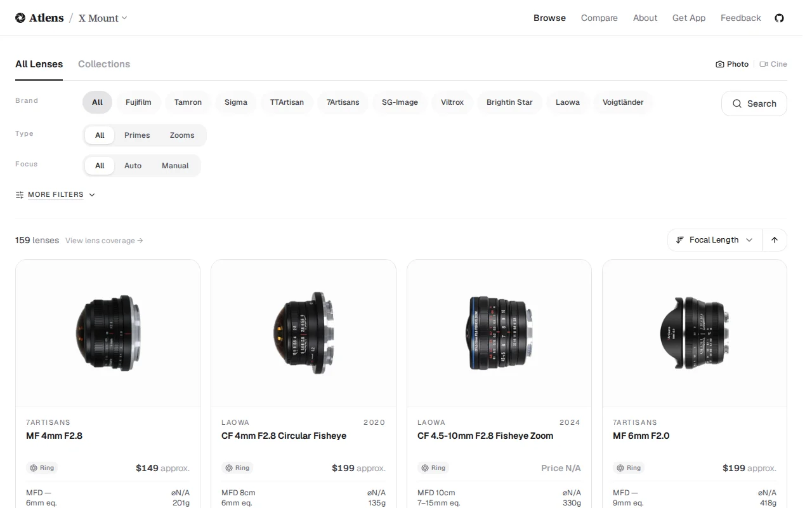The width and height of the screenshot is (812, 508).
Task: Select All brand filter
Action: pyautogui.click(x=97, y=102)
